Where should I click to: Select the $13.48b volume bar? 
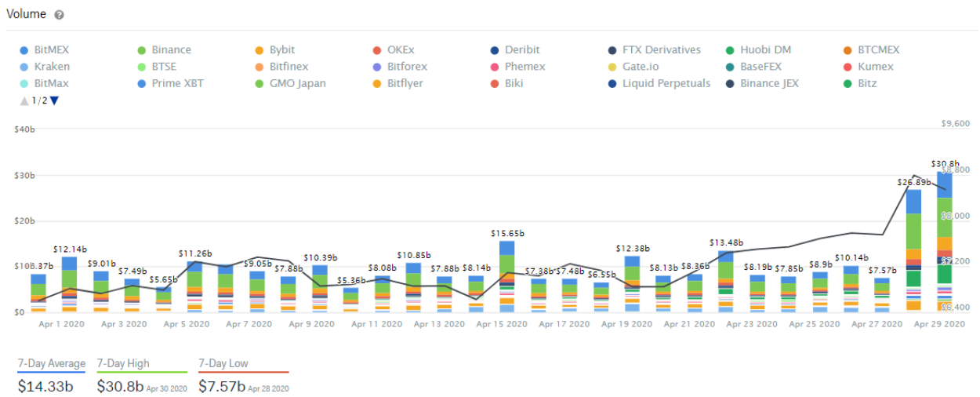726,282
